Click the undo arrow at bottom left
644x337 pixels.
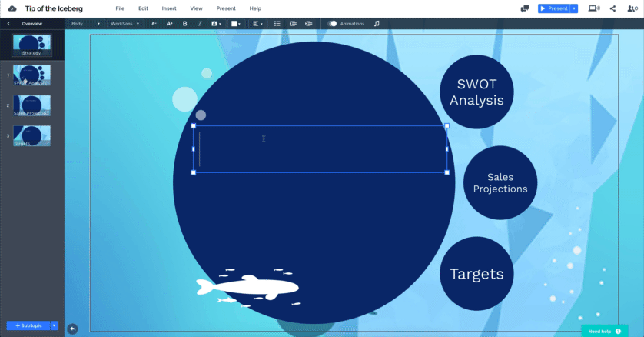[72, 329]
